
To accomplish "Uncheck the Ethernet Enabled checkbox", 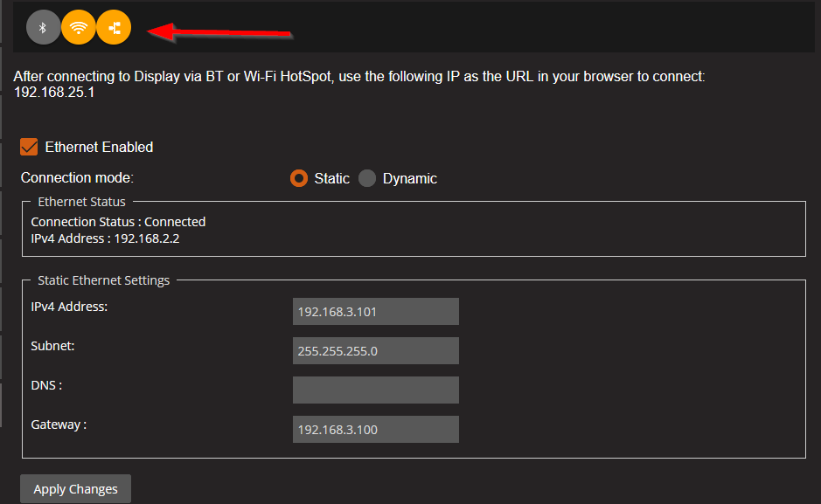I will coord(29,147).
